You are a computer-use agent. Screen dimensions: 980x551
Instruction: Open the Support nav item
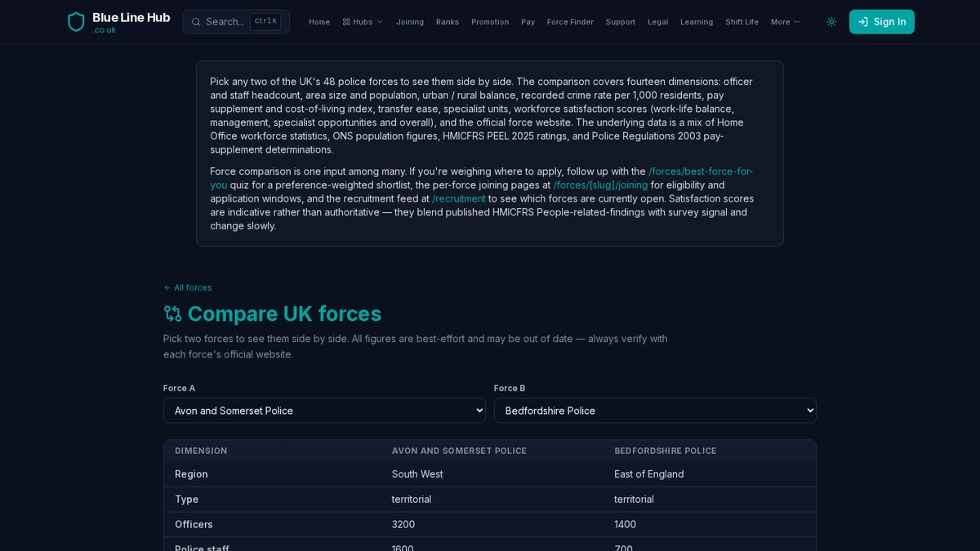(621, 22)
